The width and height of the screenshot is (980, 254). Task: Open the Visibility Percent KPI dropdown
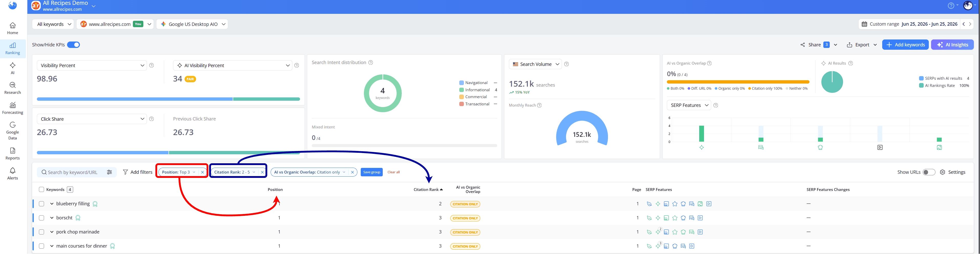[x=92, y=66]
